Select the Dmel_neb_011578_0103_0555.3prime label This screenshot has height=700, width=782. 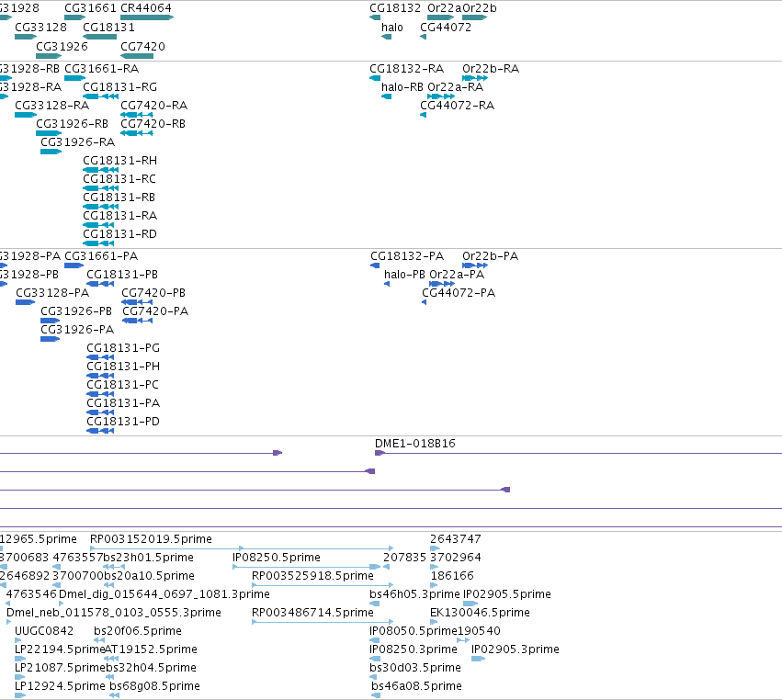pos(114,613)
